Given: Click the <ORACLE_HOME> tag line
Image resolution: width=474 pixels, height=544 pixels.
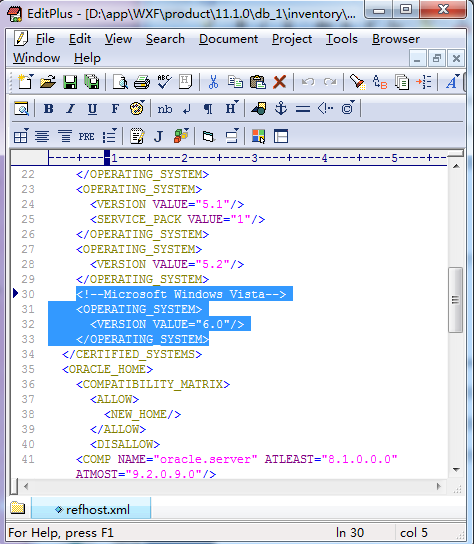Looking at the screenshot, I should pos(108,369).
